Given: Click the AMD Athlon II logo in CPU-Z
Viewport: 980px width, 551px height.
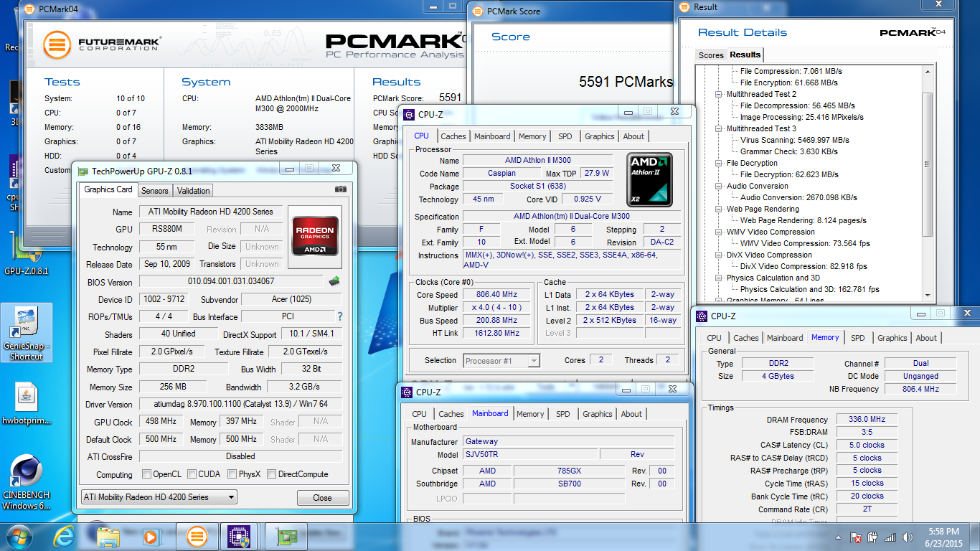Looking at the screenshot, I should [649, 179].
